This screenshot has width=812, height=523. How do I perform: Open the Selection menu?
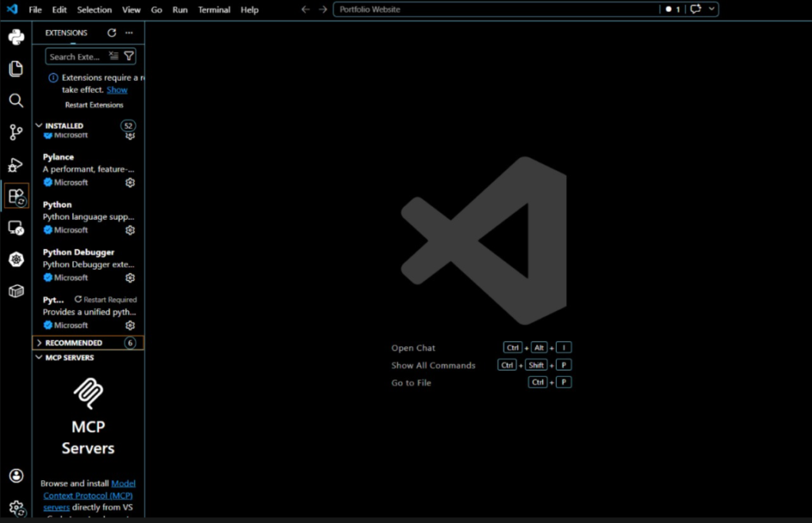[94, 10]
